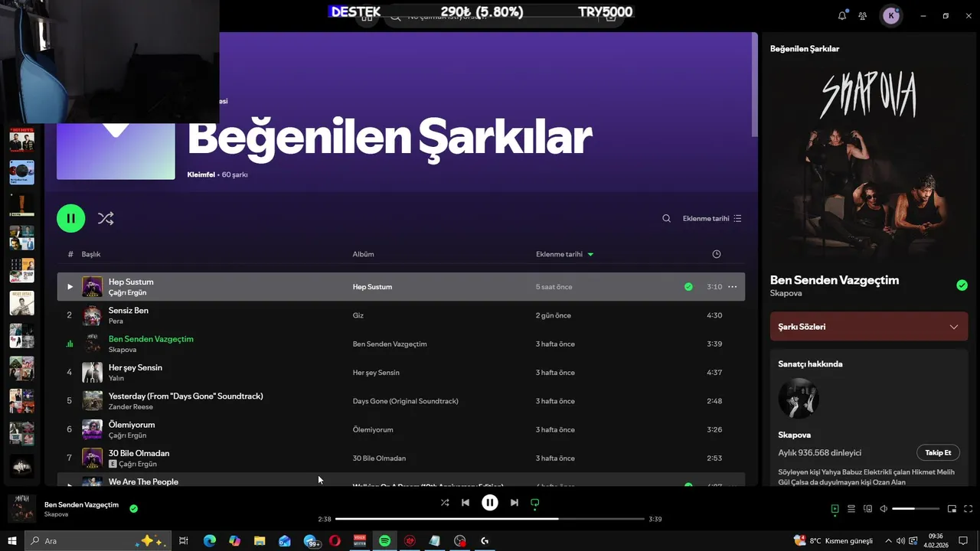Open the Kısmen güneşli weather widget
The image size is (980, 551).
pyautogui.click(x=833, y=541)
